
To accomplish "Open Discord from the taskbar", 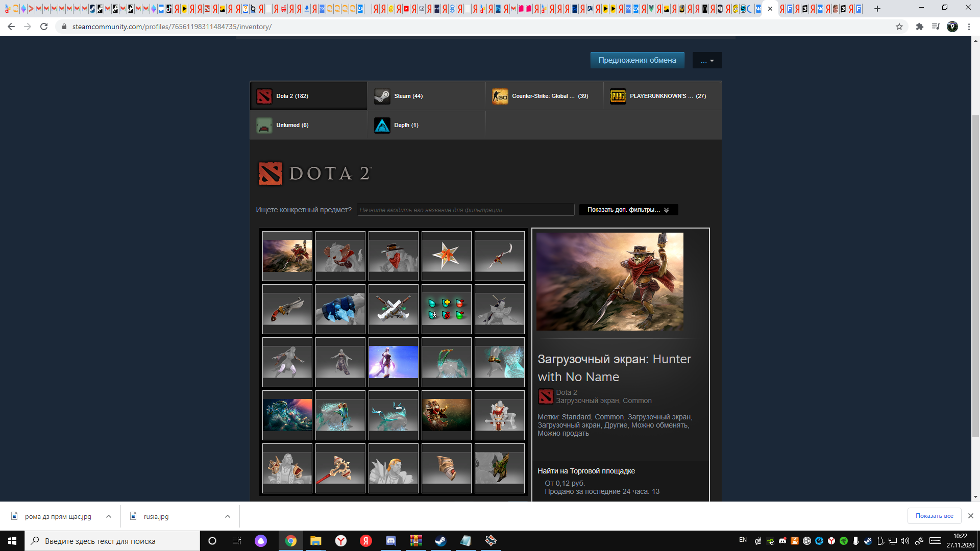I will pyautogui.click(x=391, y=541).
